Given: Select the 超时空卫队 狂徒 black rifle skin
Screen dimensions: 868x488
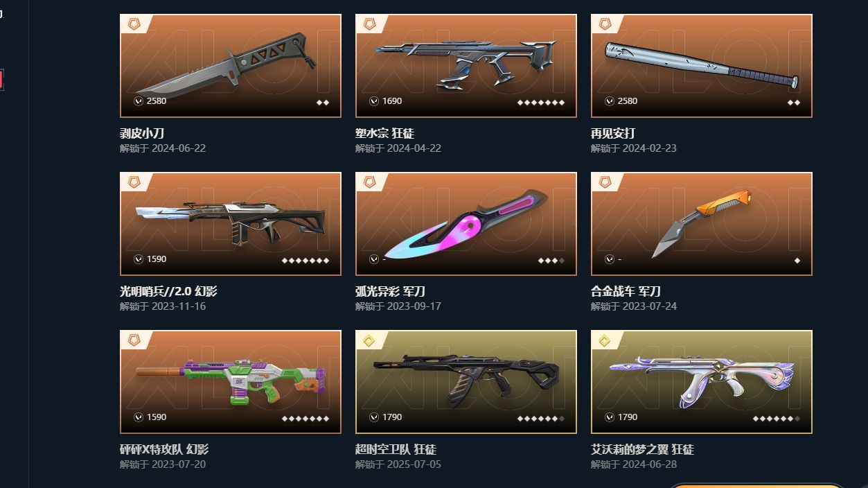Looking at the screenshot, I should pyautogui.click(x=466, y=382).
